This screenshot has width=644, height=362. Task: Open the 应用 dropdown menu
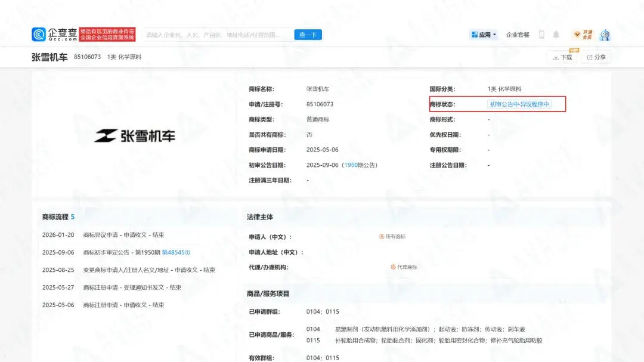484,35
